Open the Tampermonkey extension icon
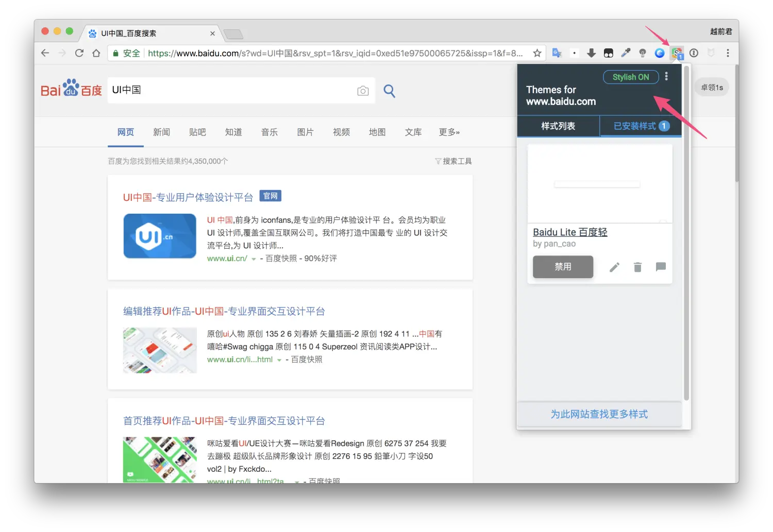The image size is (773, 532). coord(608,53)
